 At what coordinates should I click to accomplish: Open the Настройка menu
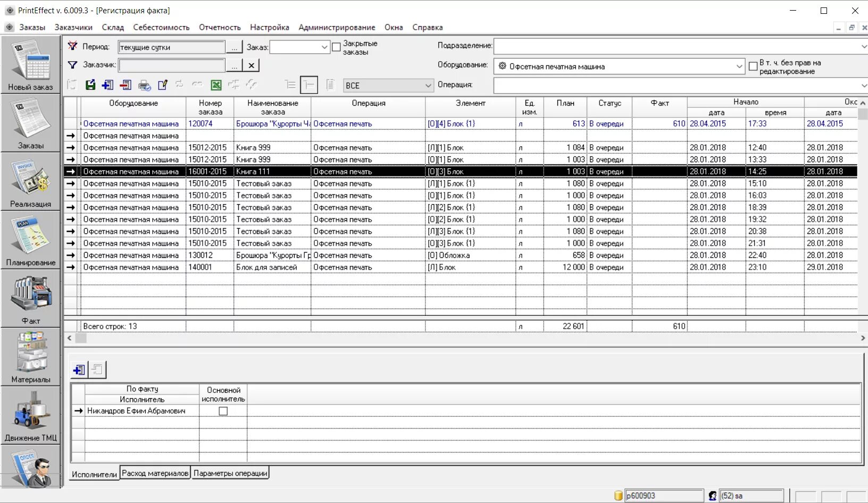[270, 27]
